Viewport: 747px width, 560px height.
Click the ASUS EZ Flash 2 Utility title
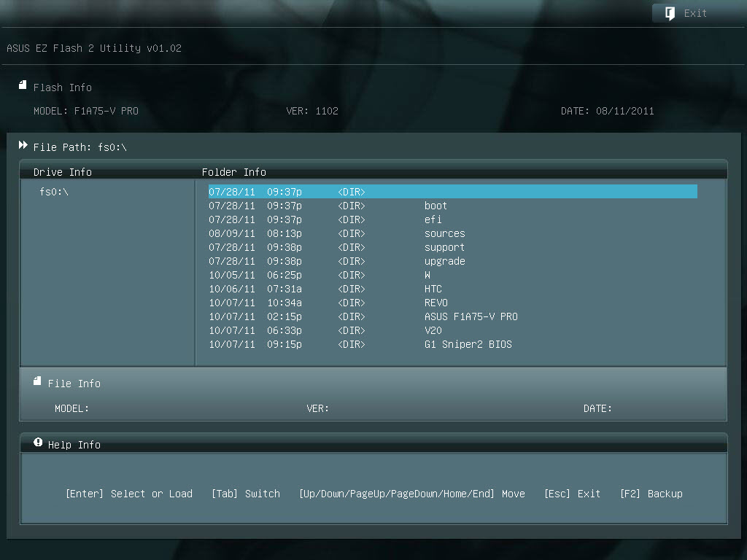pyautogui.click(x=94, y=48)
